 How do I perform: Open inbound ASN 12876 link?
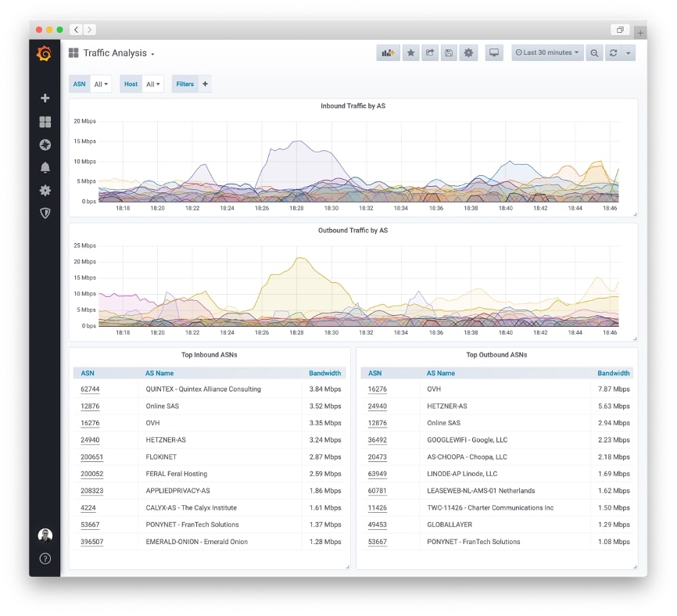(x=90, y=406)
